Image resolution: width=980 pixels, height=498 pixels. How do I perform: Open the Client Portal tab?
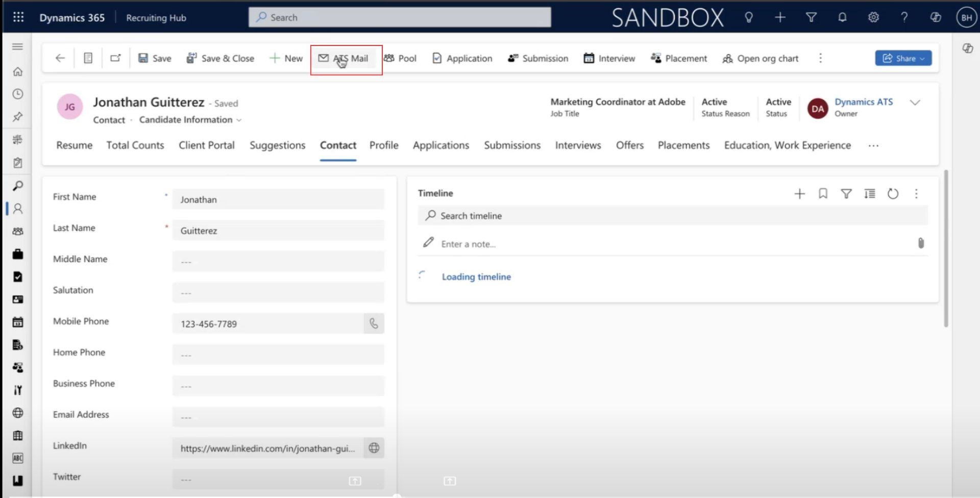(x=207, y=146)
